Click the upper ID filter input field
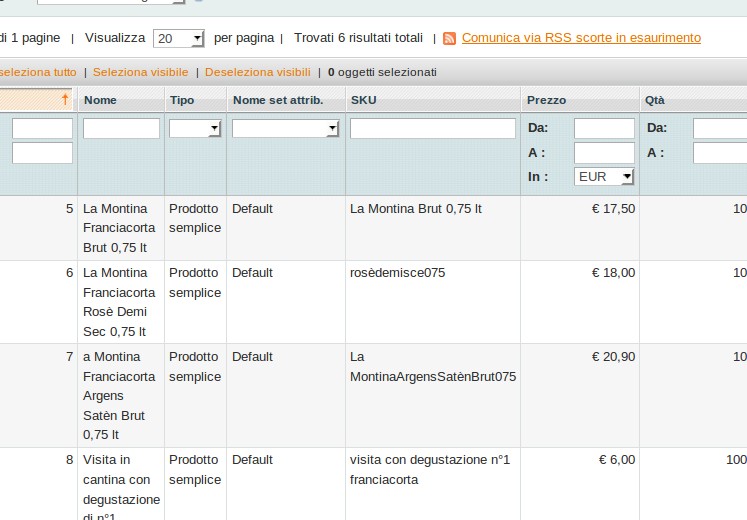This screenshot has width=747, height=520. (42, 129)
